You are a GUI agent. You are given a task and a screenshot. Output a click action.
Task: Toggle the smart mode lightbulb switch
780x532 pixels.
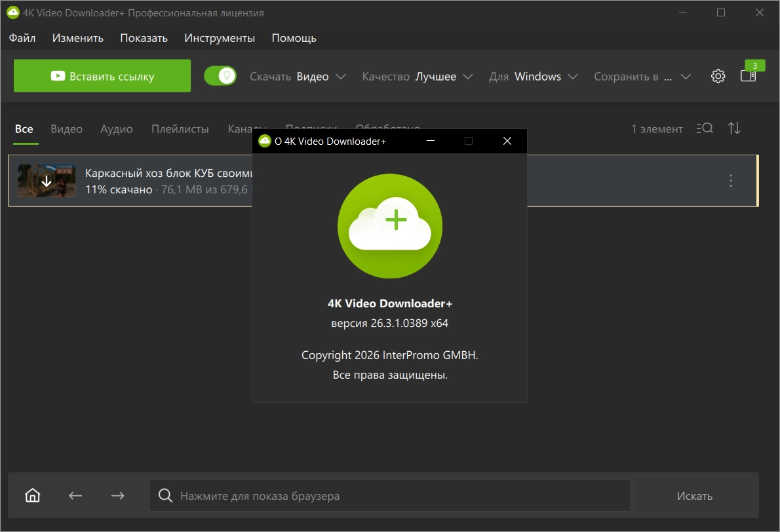coord(220,76)
